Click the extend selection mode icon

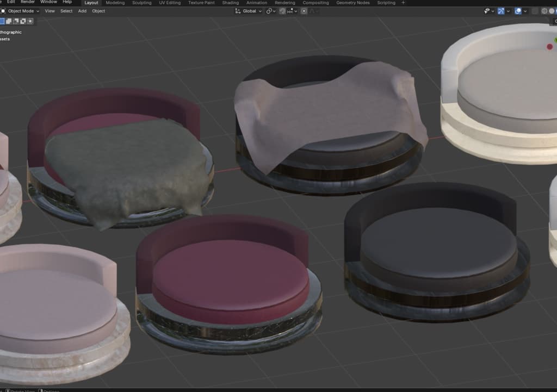click(x=9, y=21)
